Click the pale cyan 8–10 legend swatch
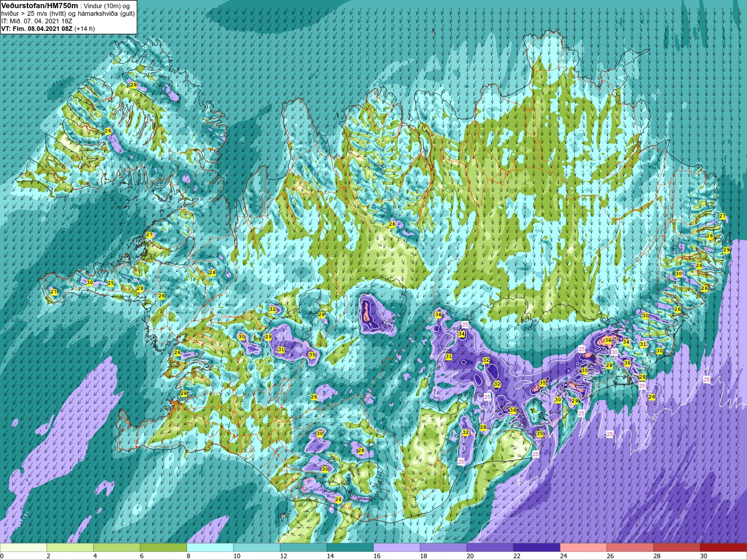Viewport: 747px width, 560px height. point(210,548)
